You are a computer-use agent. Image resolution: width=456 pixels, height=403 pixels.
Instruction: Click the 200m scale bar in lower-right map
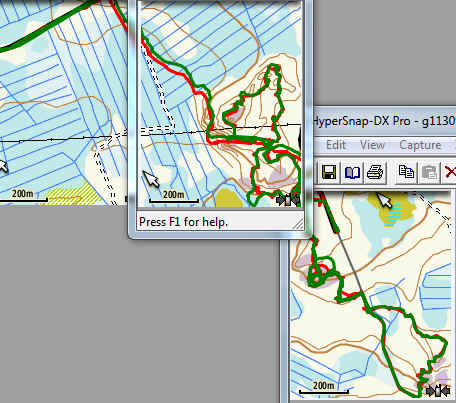pyautogui.click(x=323, y=388)
